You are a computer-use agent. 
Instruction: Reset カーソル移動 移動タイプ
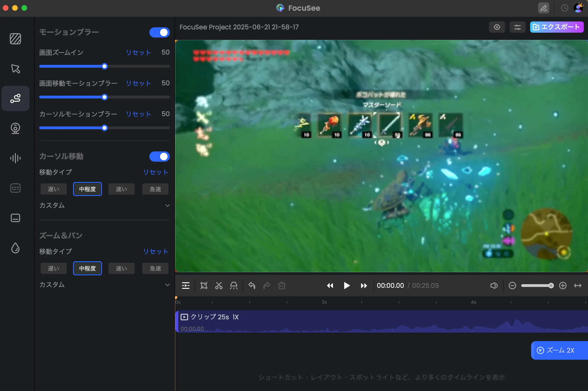(x=156, y=172)
